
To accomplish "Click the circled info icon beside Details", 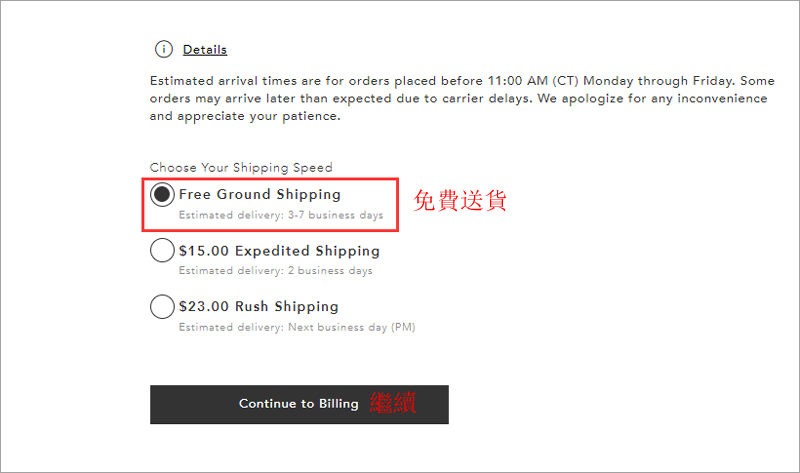I will (164, 49).
